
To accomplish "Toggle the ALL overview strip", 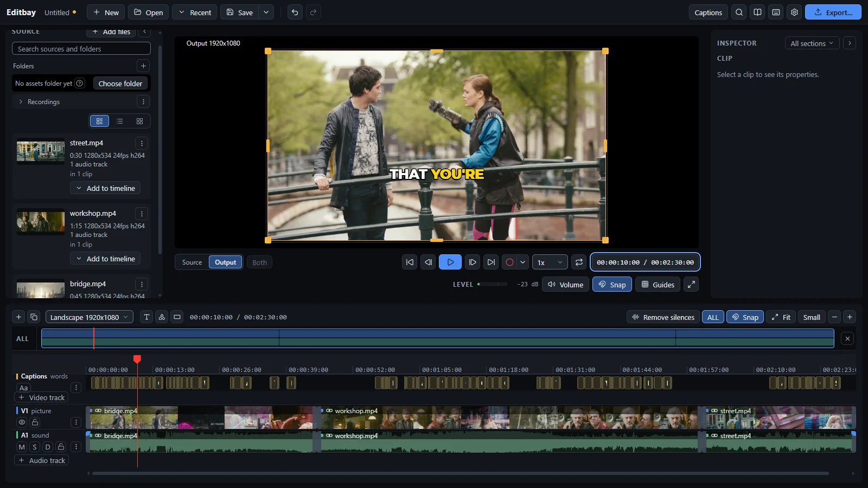I will coord(713,317).
